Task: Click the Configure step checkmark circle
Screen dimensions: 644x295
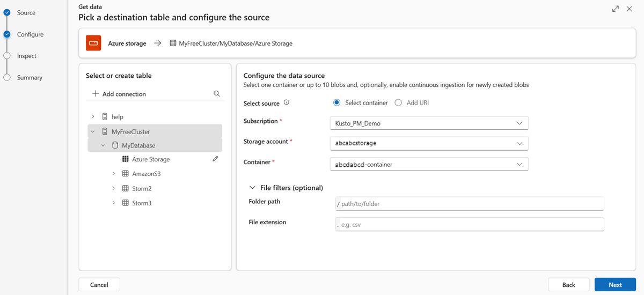Action: coord(7,34)
